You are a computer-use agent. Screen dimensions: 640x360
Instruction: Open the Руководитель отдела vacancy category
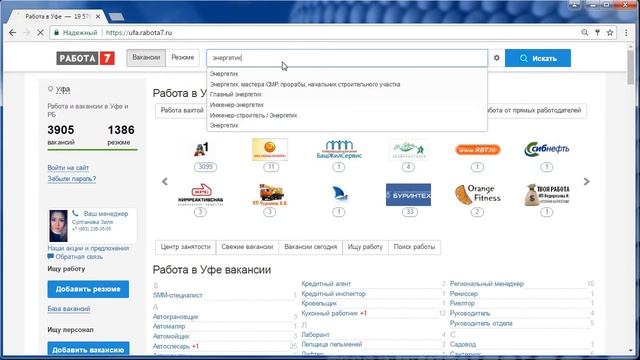481,323
